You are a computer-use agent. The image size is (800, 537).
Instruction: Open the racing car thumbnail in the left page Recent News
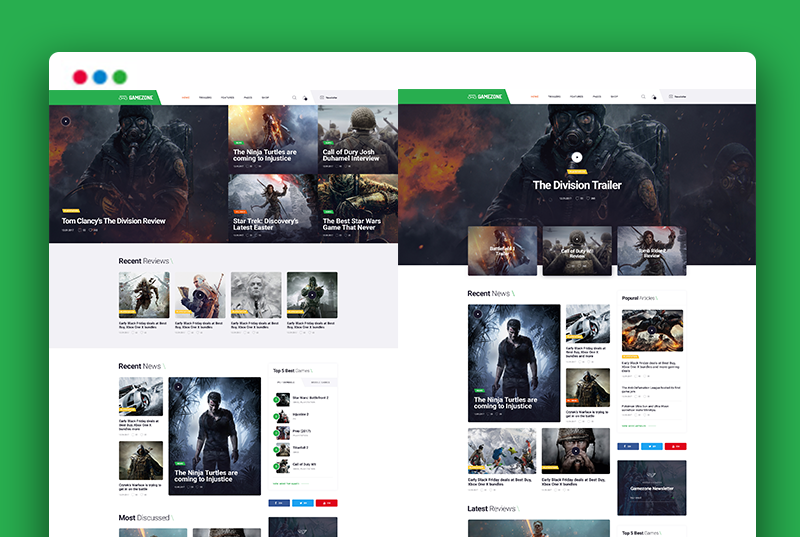(141, 396)
